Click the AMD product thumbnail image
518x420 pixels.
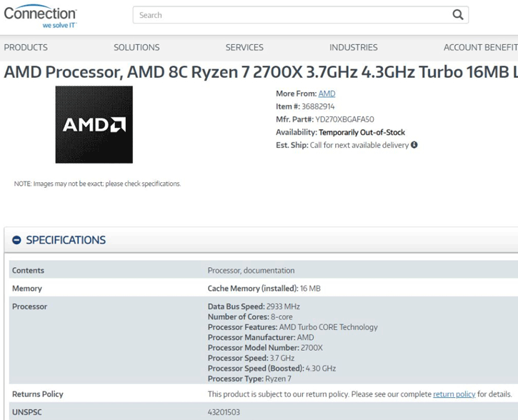94,124
